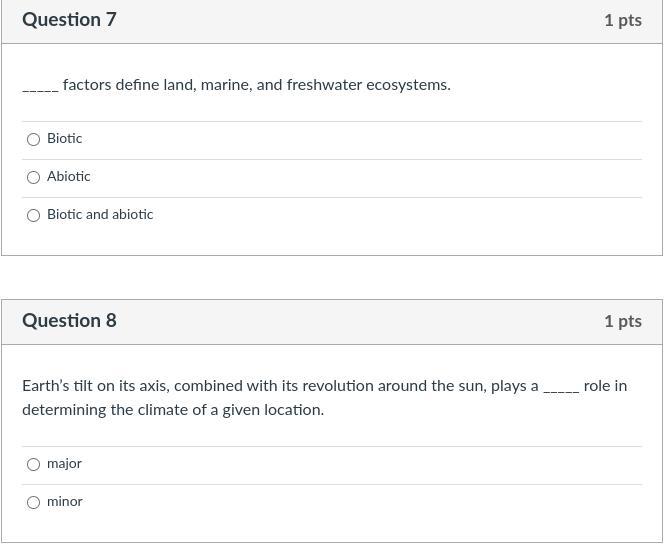Pick the minor radio button

click(x=33, y=503)
